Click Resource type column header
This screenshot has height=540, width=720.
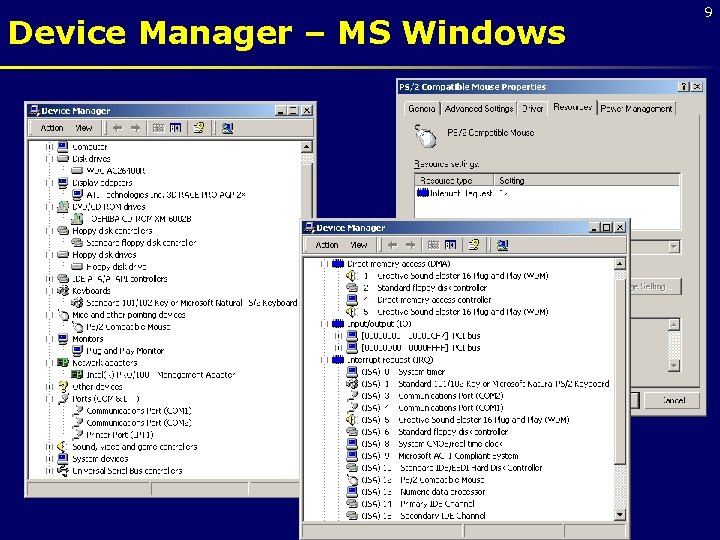(454, 180)
